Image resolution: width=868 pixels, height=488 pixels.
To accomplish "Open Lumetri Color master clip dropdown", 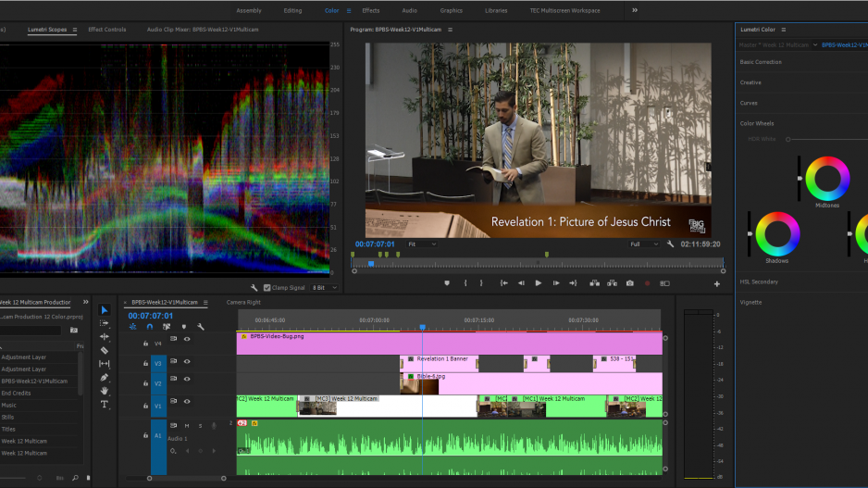I will click(x=815, y=44).
